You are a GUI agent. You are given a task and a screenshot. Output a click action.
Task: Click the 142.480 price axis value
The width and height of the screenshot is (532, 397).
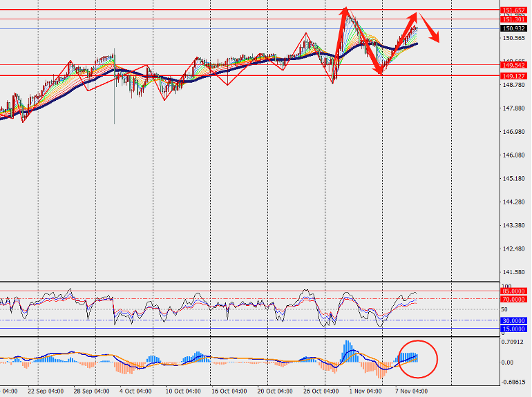tap(513, 249)
